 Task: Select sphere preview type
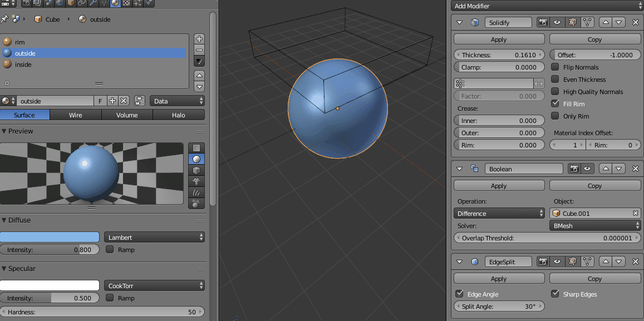click(x=196, y=159)
